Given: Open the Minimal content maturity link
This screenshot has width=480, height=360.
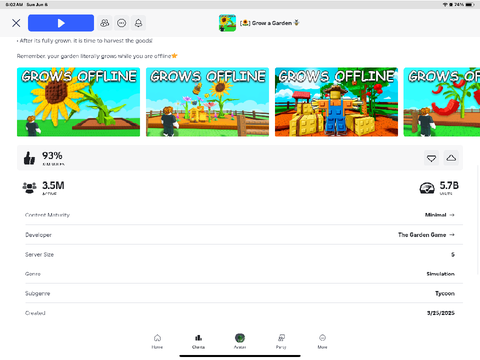Looking at the screenshot, I should [440, 215].
